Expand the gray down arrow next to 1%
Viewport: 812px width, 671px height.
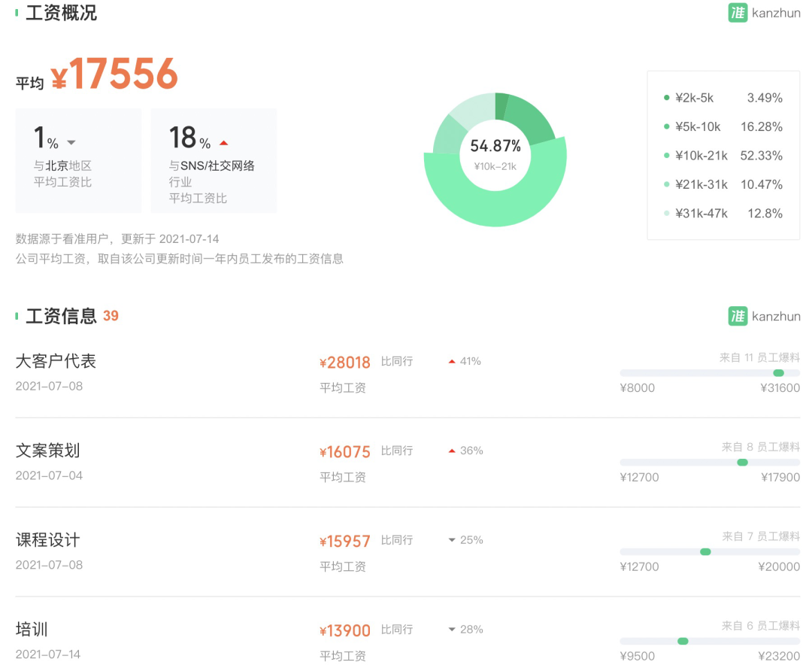click(71, 143)
